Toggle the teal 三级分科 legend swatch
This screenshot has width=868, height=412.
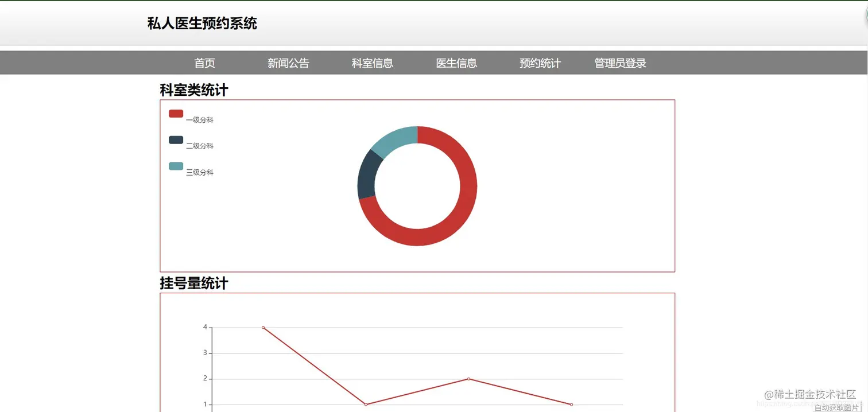coord(176,166)
